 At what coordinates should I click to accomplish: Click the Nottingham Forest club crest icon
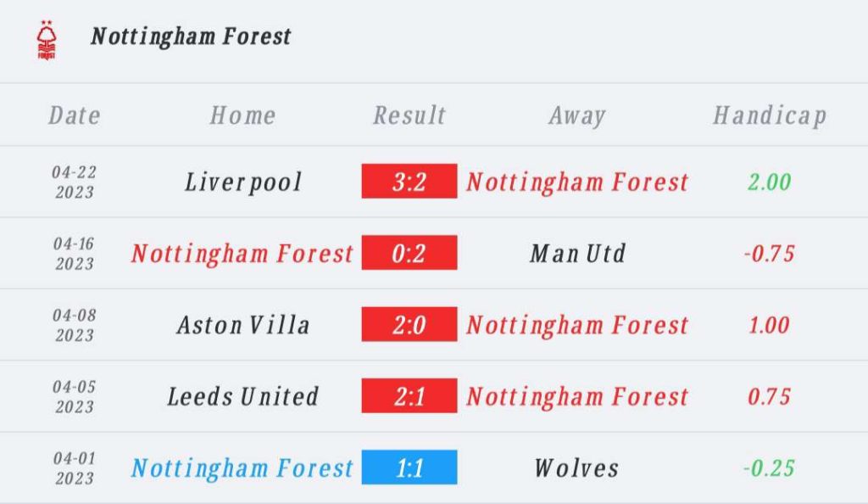pyautogui.click(x=47, y=40)
